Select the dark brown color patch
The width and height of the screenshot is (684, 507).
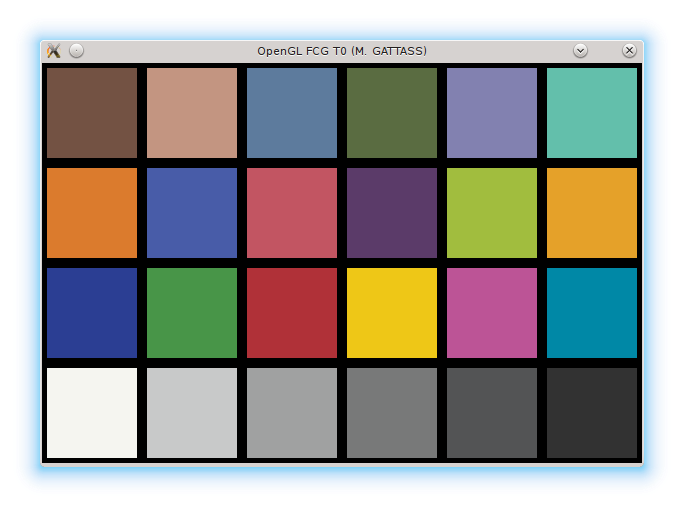[92, 113]
